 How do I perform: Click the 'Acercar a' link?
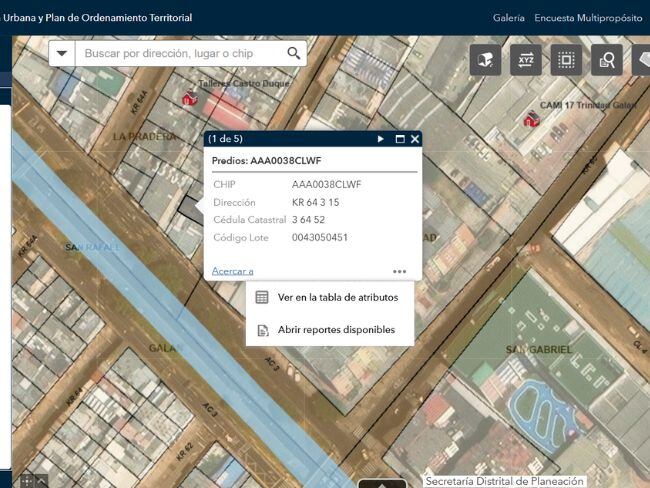[x=232, y=271]
